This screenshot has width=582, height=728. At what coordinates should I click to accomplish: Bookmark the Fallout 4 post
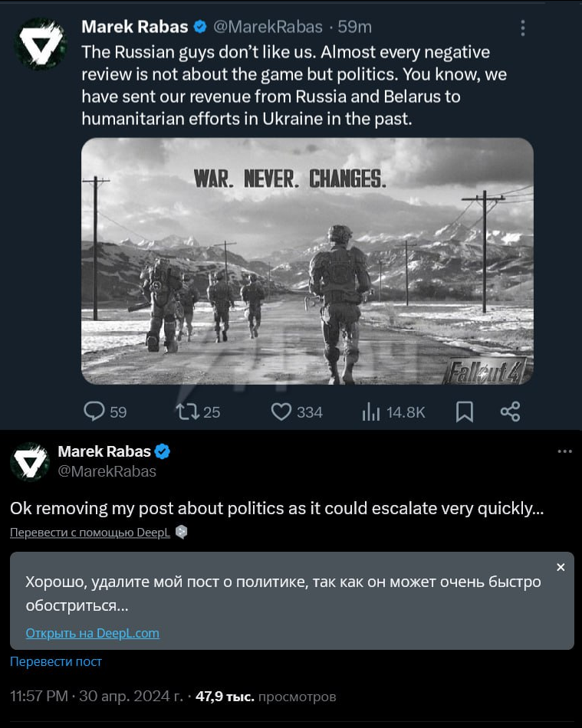464,412
